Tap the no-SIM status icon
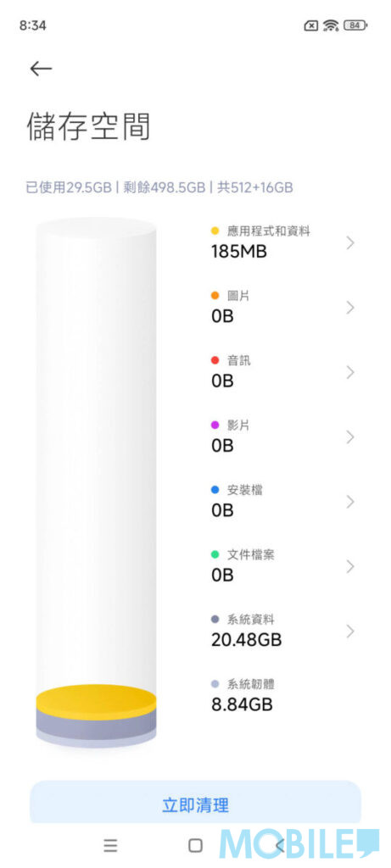 (311, 25)
